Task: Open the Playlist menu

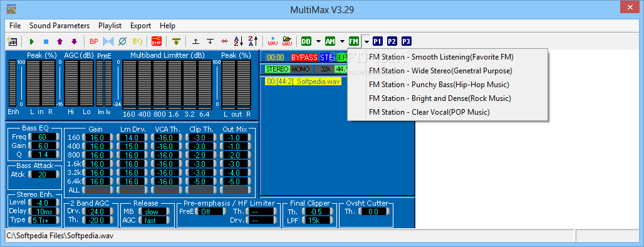Action: click(110, 26)
